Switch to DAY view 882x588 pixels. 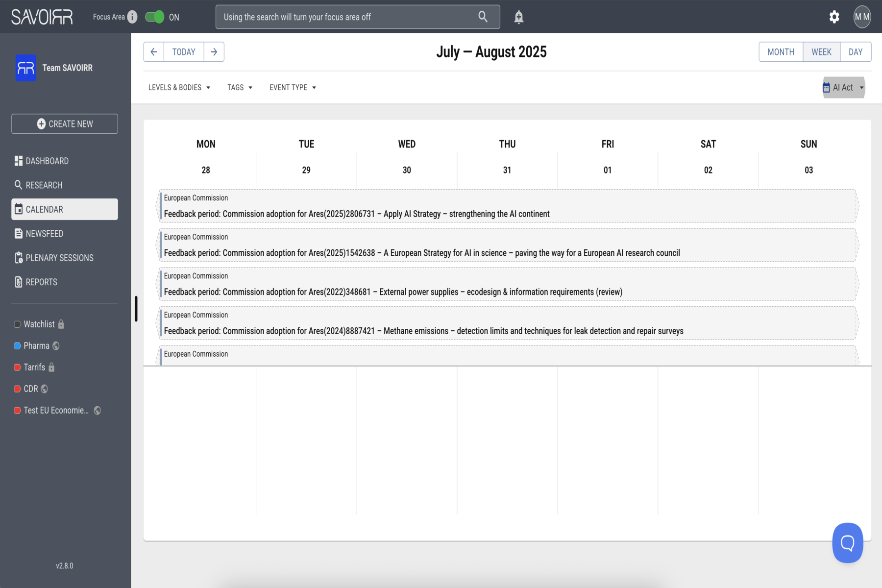(856, 52)
